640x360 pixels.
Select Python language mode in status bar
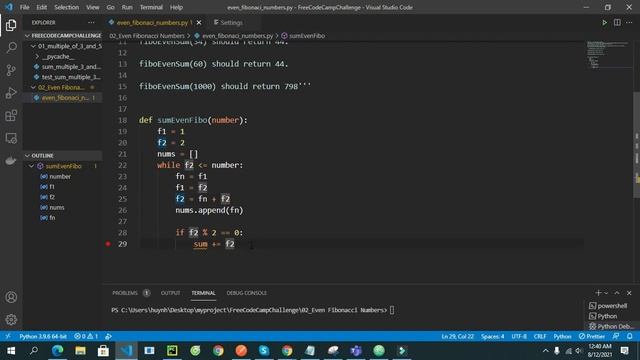pos(562,336)
